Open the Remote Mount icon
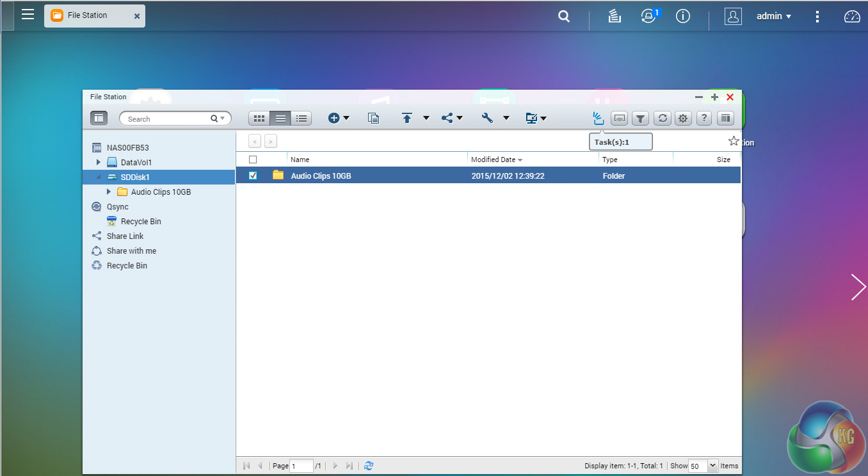The height and width of the screenshot is (476, 868). click(x=619, y=118)
